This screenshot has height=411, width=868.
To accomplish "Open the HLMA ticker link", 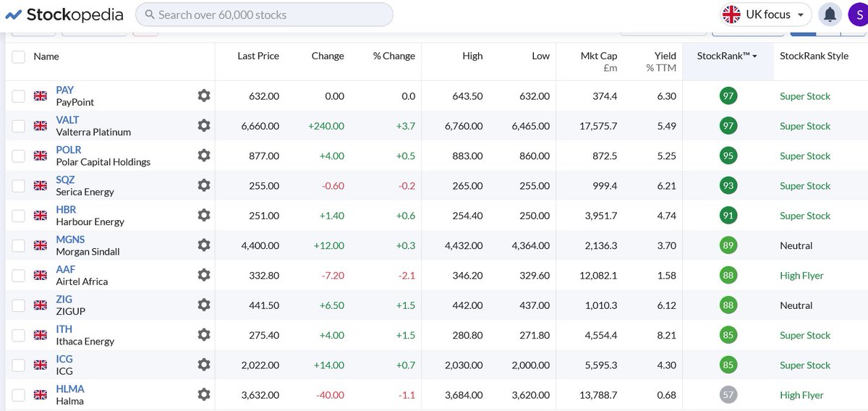I will [x=70, y=389].
